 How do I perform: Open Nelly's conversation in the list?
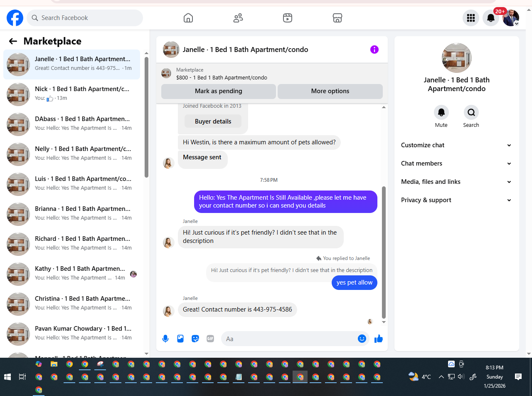pos(71,154)
